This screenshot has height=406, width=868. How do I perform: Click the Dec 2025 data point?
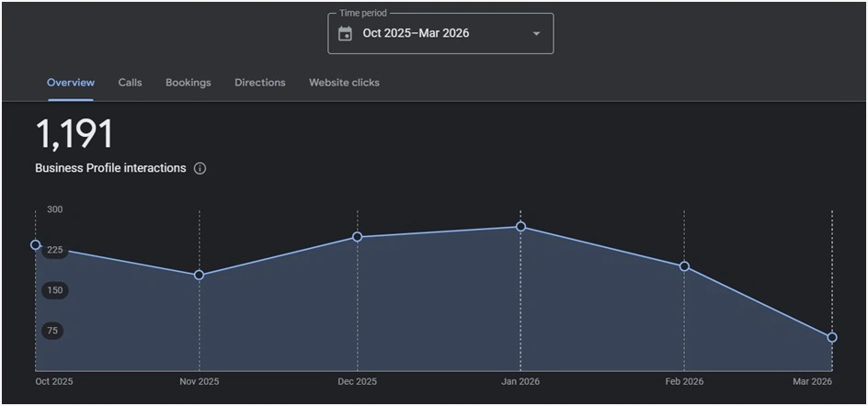pyautogui.click(x=358, y=237)
